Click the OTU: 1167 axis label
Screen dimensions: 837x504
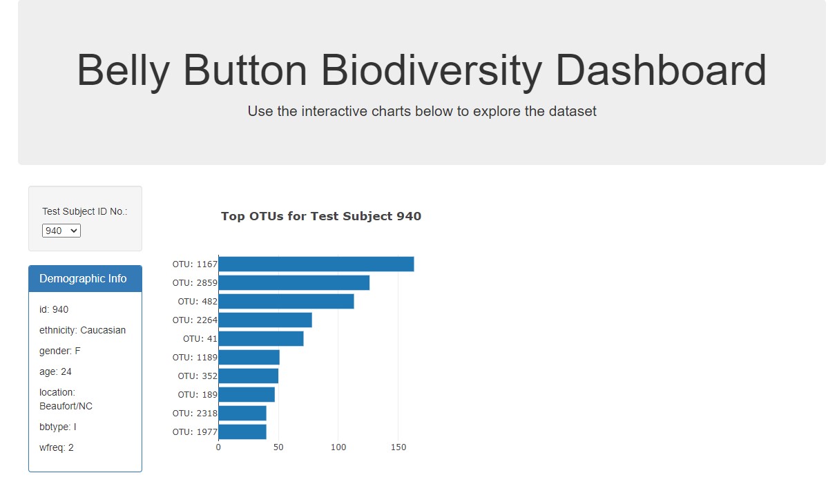[195, 264]
